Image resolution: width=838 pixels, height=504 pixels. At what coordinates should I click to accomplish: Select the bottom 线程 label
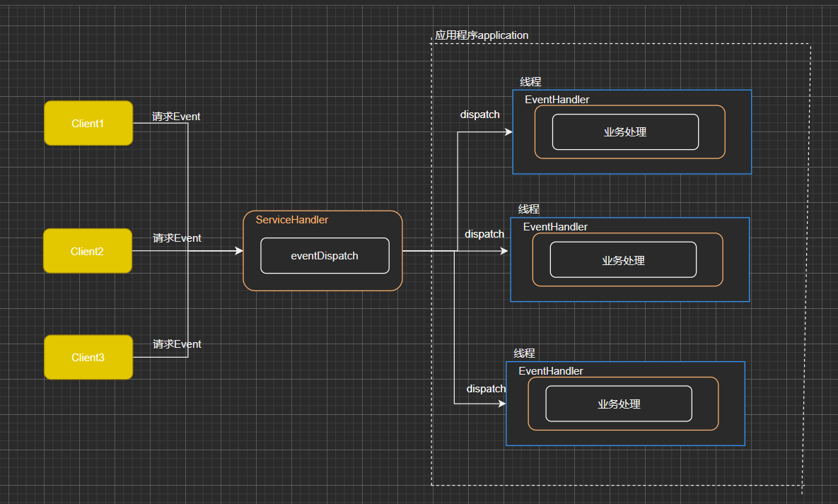524,353
